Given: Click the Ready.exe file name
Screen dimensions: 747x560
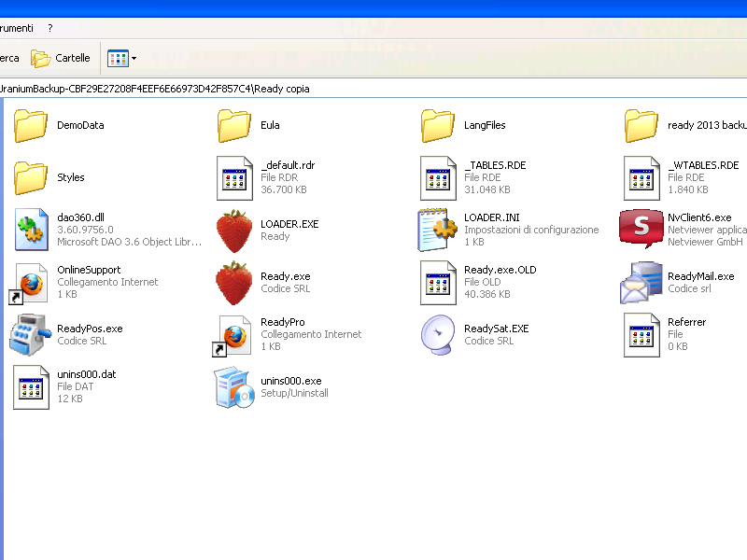Looking at the screenshot, I should (x=286, y=276).
